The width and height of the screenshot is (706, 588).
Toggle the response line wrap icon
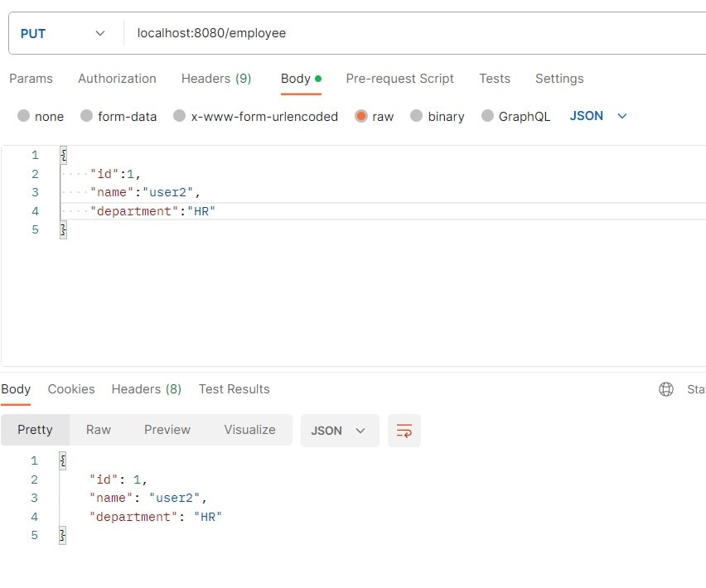pyautogui.click(x=404, y=431)
